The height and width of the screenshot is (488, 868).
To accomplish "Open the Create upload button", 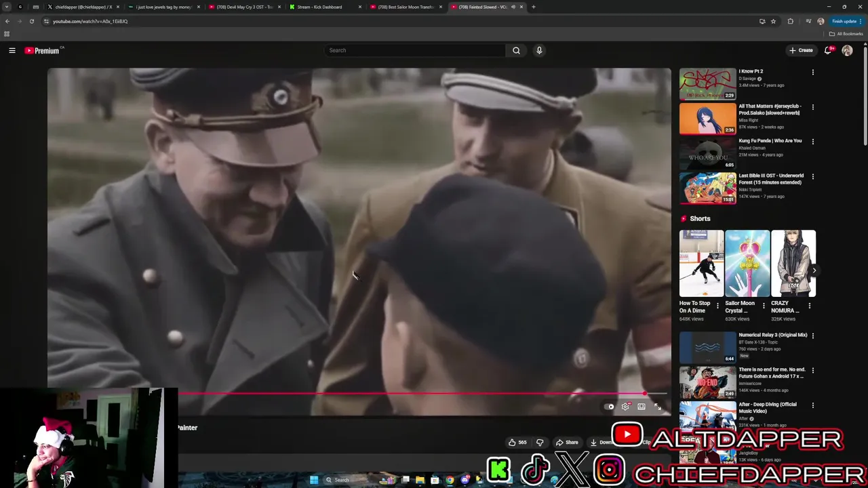I will [801, 50].
